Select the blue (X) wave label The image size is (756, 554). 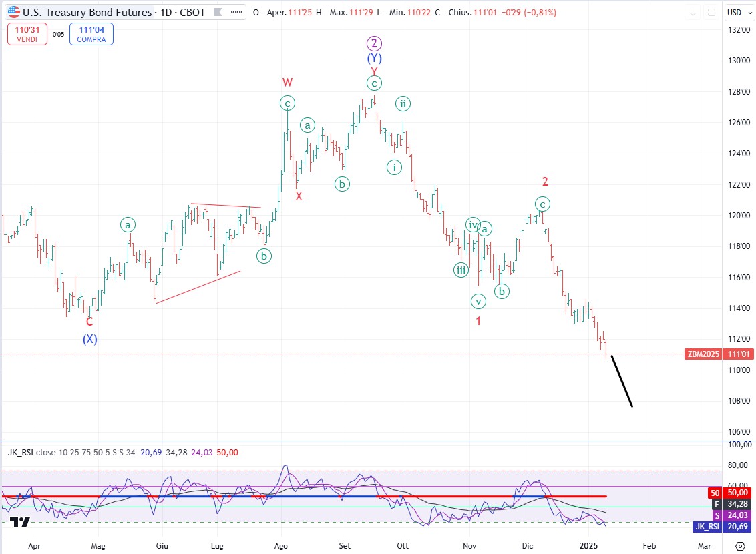pyautogui.click(x=89, y=339)
